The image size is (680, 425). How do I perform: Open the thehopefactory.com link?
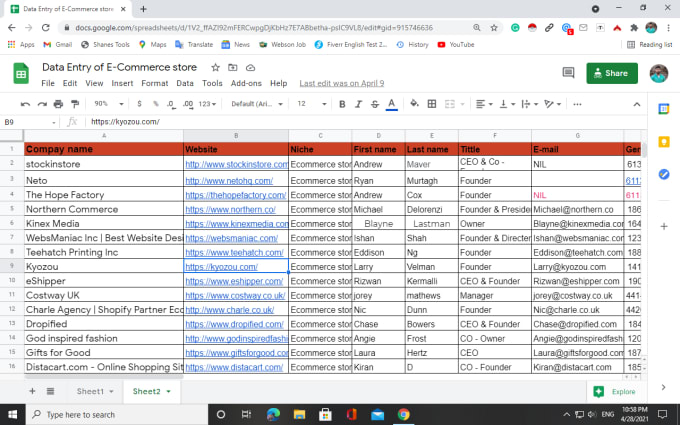(236, 195)
